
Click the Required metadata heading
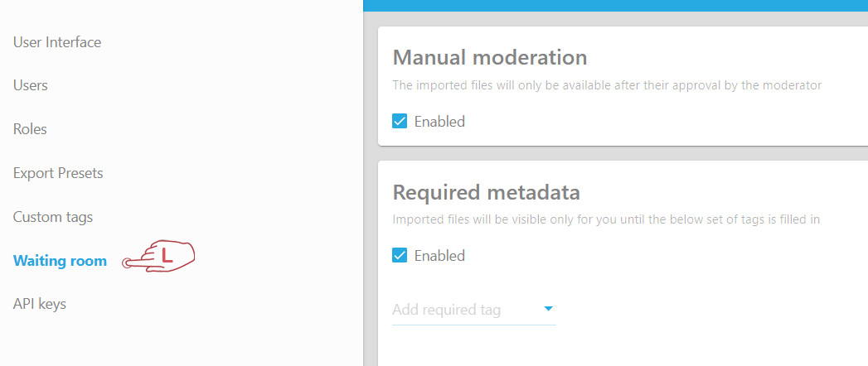click(x=486, y=192)
